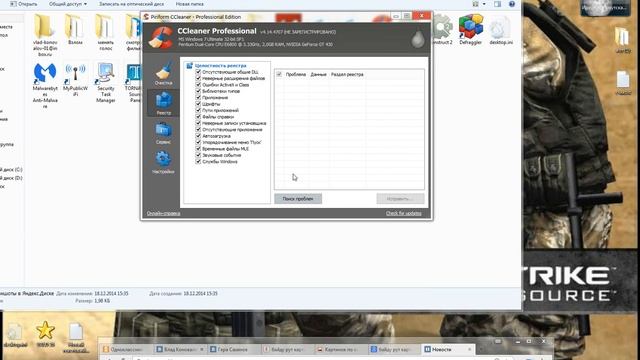640x360 pixels.
Task: Open the менять голос folder
Action: pos(105,32)
